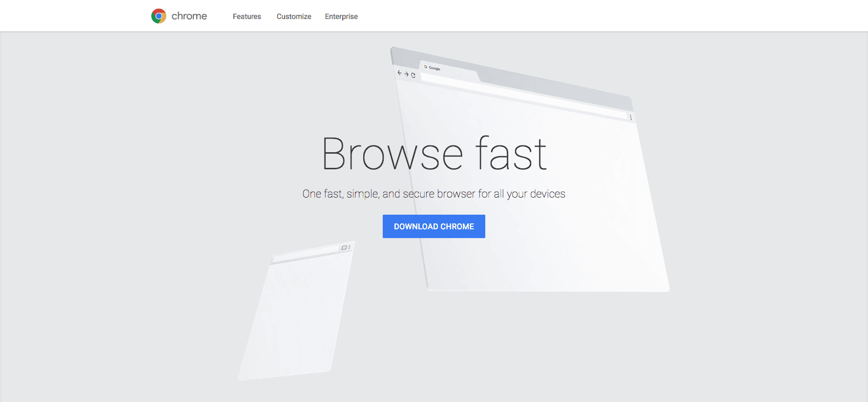Click the three-dot menu on mobile illustration
868x402 pixels.
[x=350, y=247]
